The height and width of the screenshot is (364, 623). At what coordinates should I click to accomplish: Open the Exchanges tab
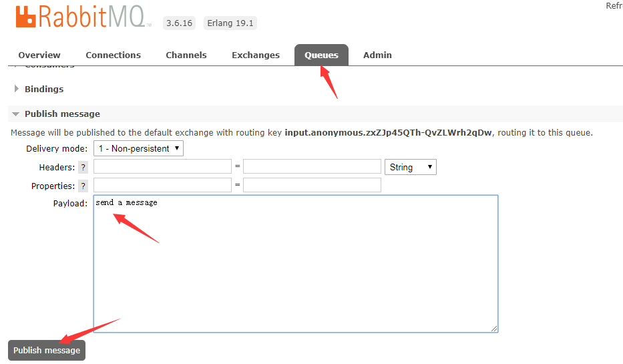(256, 55)
